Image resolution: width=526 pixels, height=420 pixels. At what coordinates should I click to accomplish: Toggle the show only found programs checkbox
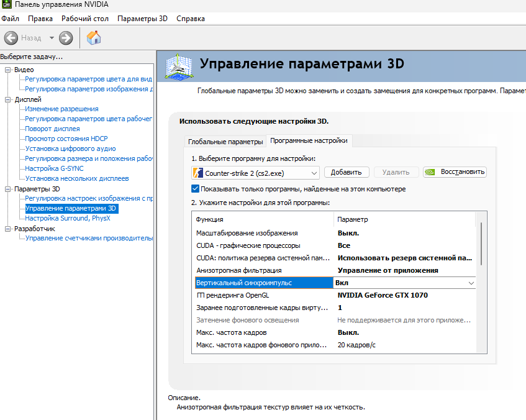(x=195, y=189)
